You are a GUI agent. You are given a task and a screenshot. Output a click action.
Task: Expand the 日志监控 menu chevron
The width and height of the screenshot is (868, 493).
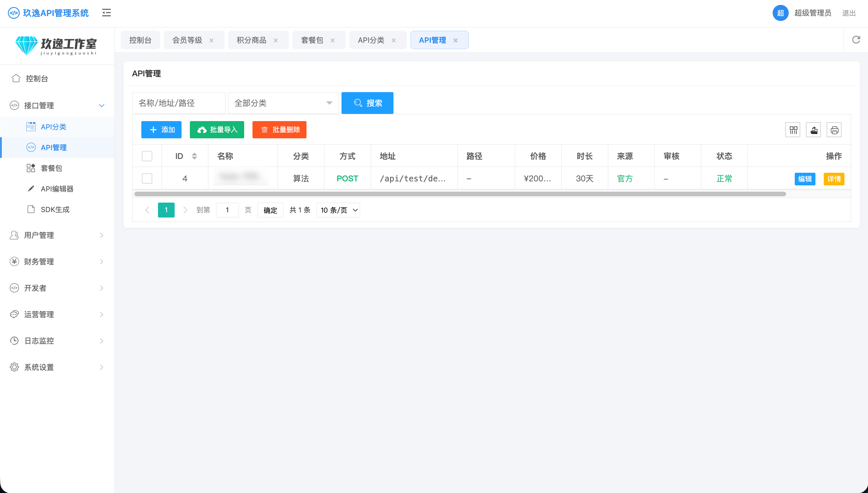[101, 341]
